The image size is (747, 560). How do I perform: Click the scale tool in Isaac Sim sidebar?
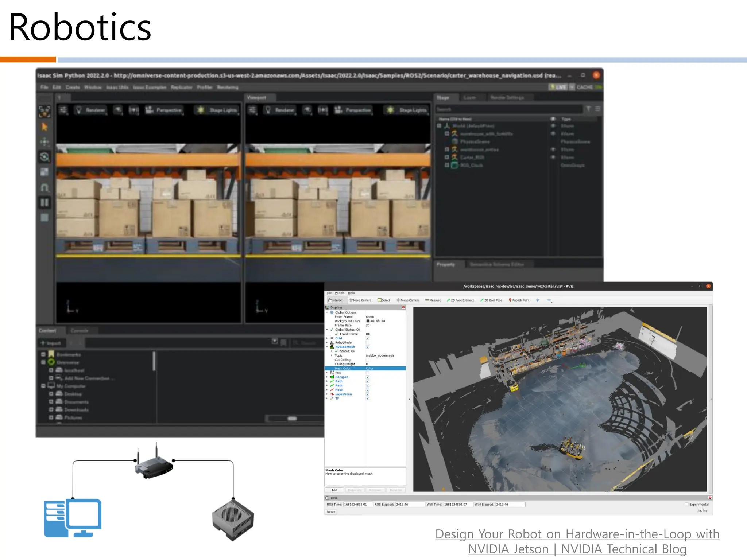tap(44, 172)
